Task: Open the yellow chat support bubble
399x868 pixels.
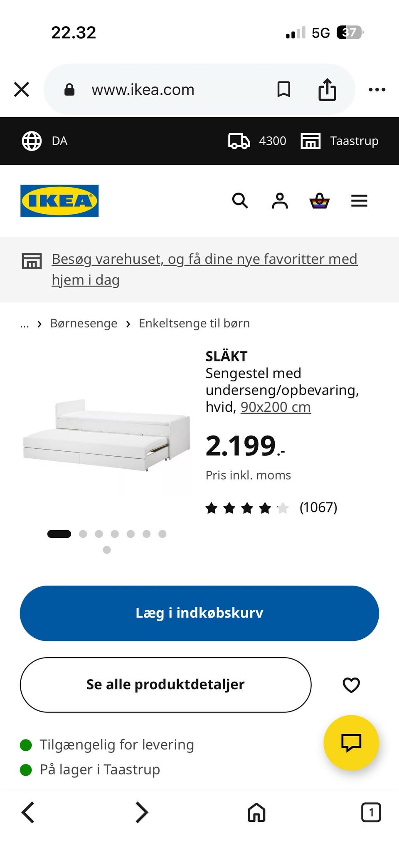Action: click(x=351, y=742)
